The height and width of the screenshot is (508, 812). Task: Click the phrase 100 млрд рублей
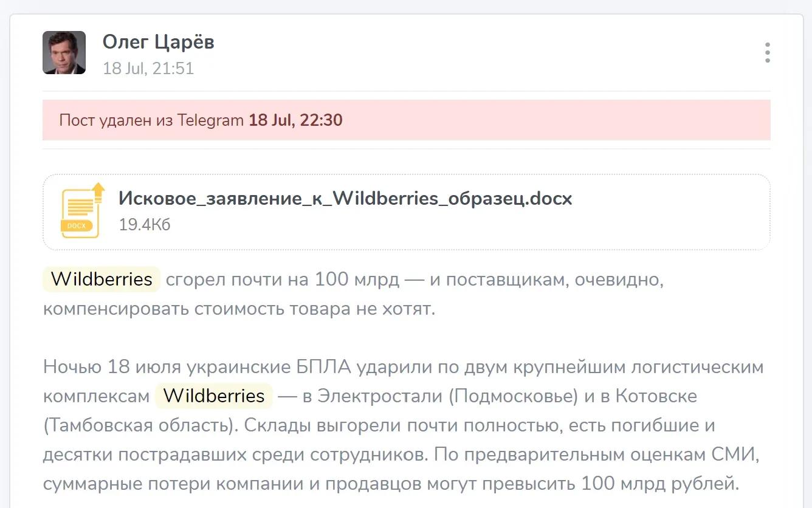[x=659, y=484]
